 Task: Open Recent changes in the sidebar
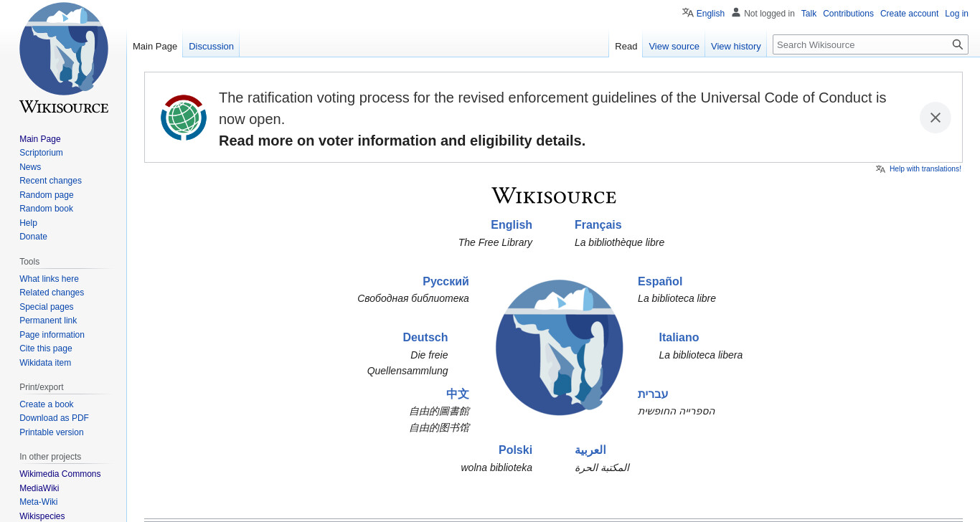pos(50,181)
